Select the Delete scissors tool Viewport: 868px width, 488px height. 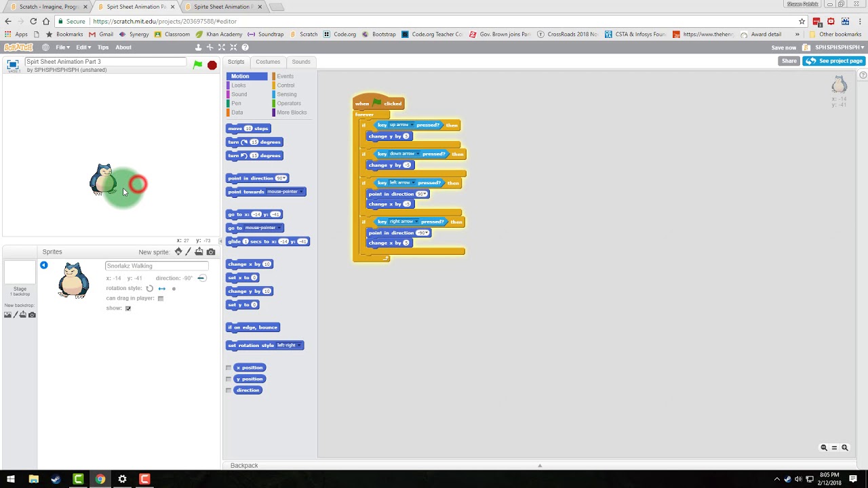coord(210,47)
